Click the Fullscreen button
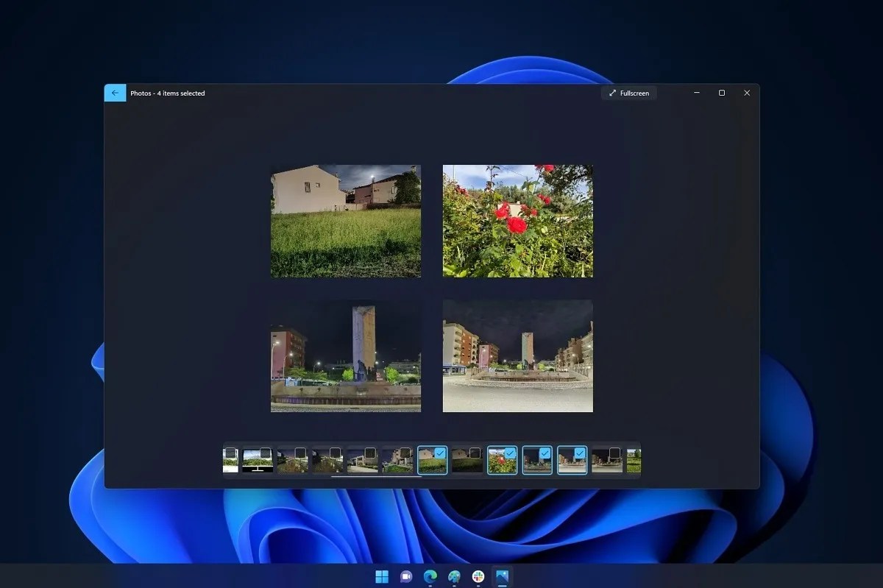The image size is (883, 588). coord(629,93)
